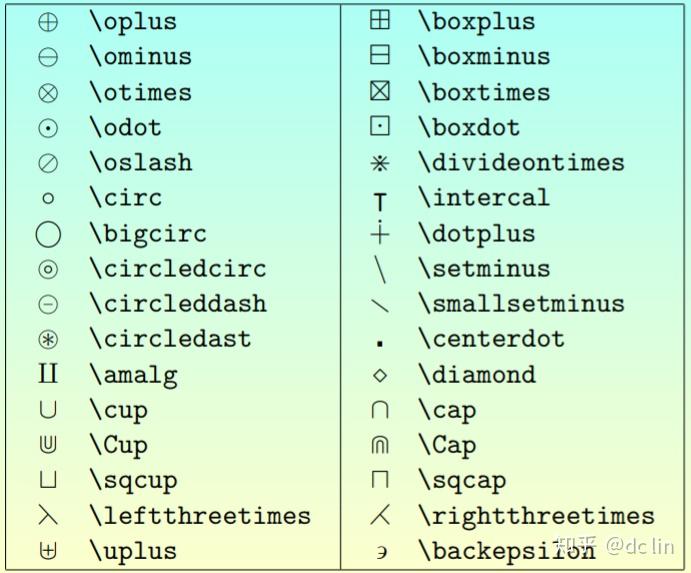Image resolution: width=691 pixels, height=573 pixels.
Task: Click the circled plus symbol
Action: [48, 22]
